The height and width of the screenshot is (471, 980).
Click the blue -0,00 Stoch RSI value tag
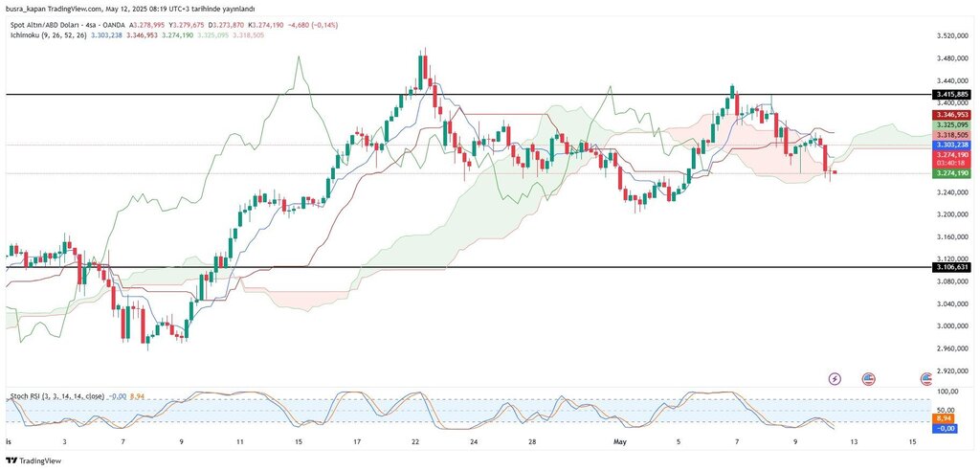coord(943,429)
